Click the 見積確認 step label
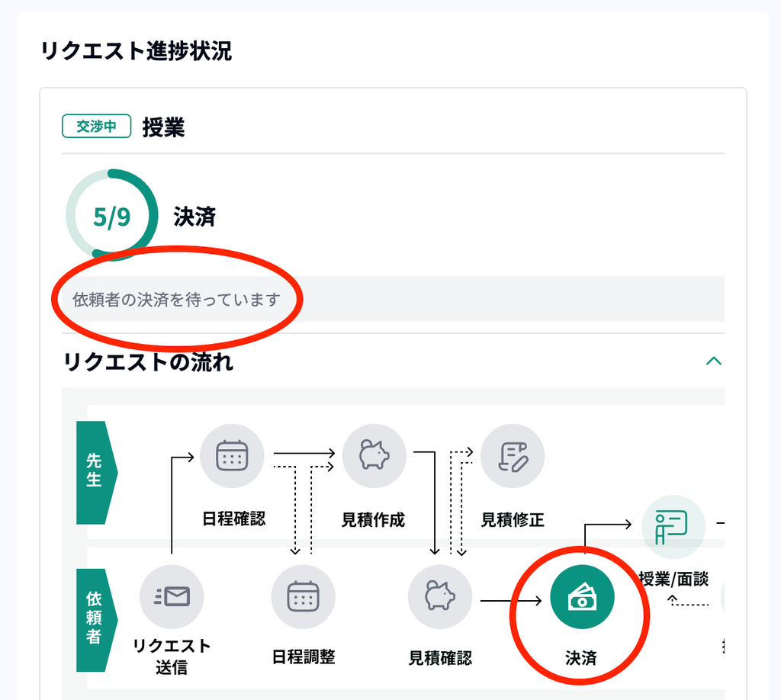The height and width of the screenshot is (700, 781). [440, 658]
